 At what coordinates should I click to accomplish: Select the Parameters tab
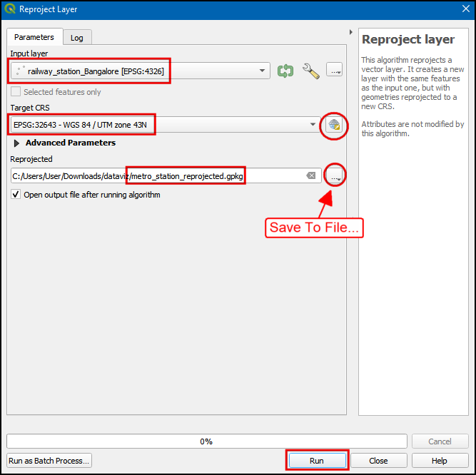[34, 37]
